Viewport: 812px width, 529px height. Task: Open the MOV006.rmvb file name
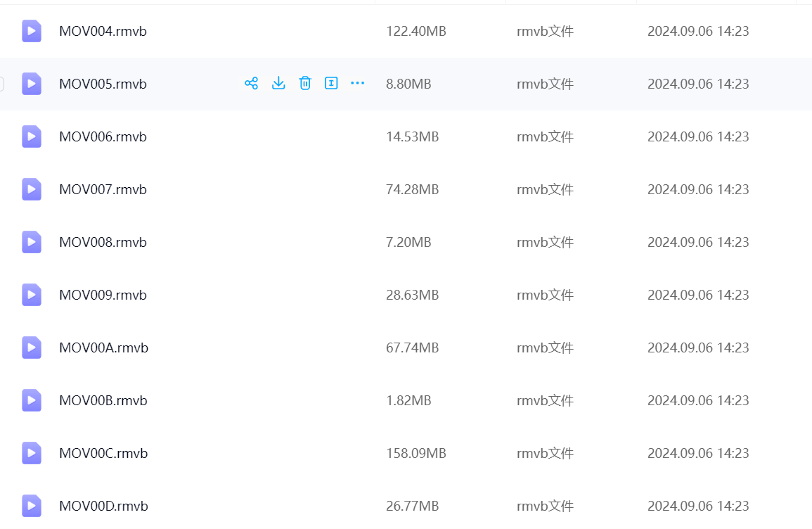103,136
